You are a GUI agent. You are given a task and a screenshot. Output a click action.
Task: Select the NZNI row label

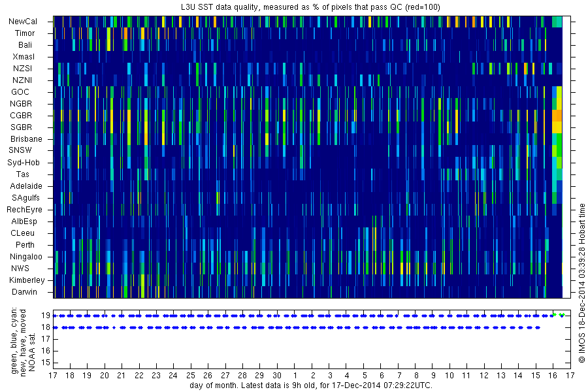coord(22,80)
